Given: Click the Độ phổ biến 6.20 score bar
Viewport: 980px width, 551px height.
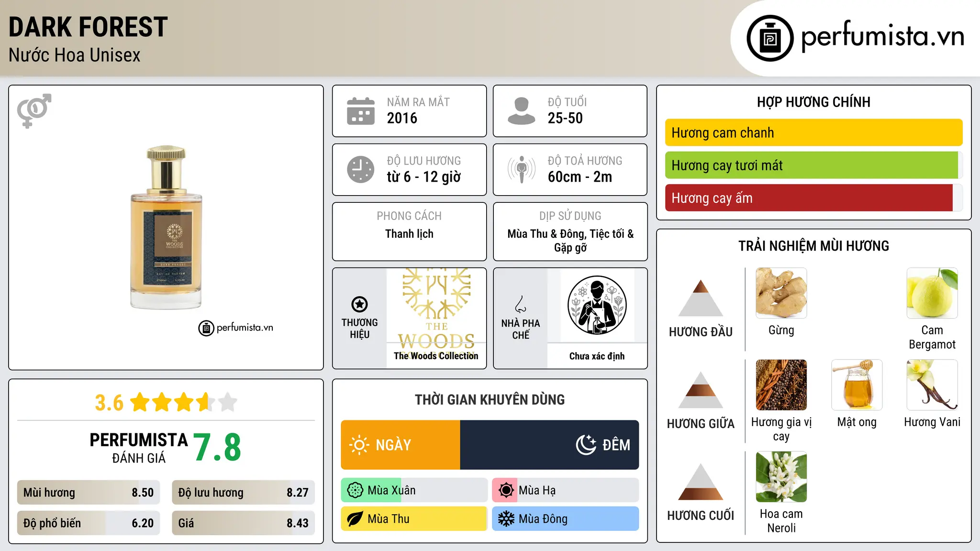Looking at the screenshot, I should click(x=89, y=523).
